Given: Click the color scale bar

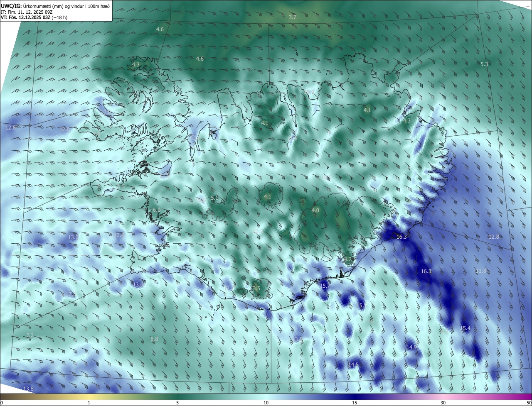Looking at the screenshot, I should (x=266, y=397).
